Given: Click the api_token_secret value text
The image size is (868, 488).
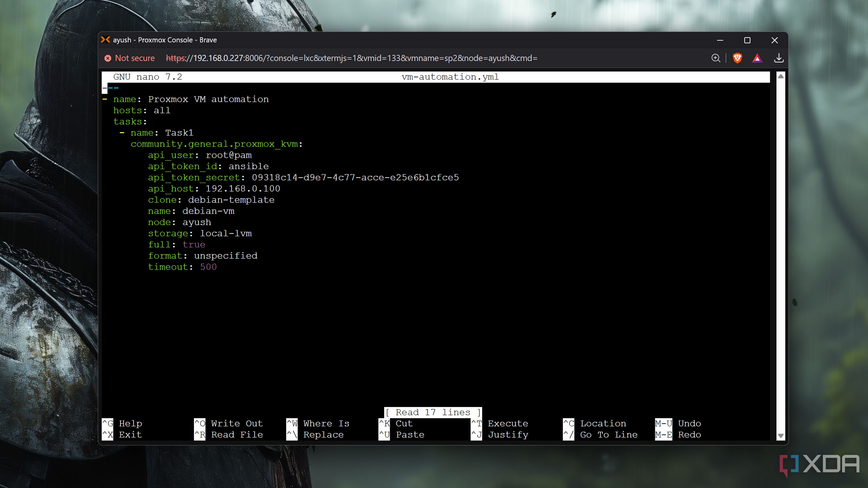Looking at the screenshot, I should (355, 178).
